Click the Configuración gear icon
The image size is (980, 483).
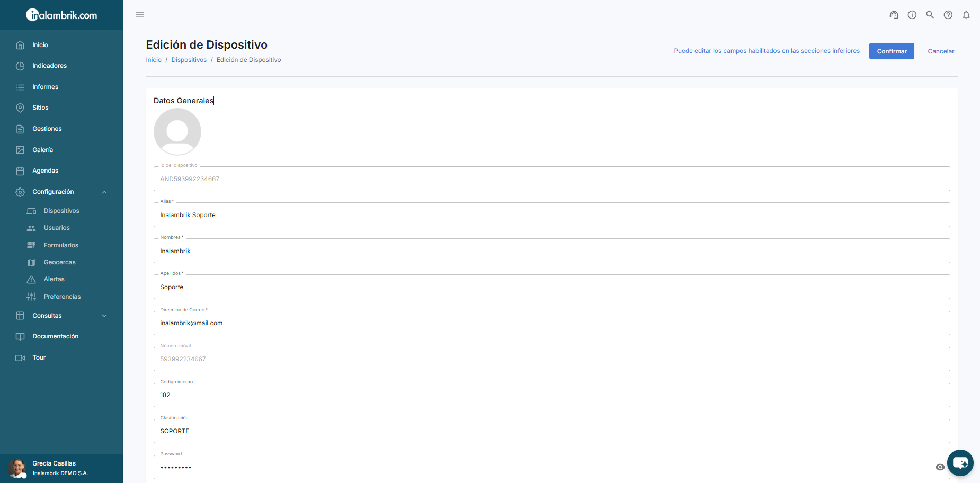pyautogui.click(x=20, y=192)
